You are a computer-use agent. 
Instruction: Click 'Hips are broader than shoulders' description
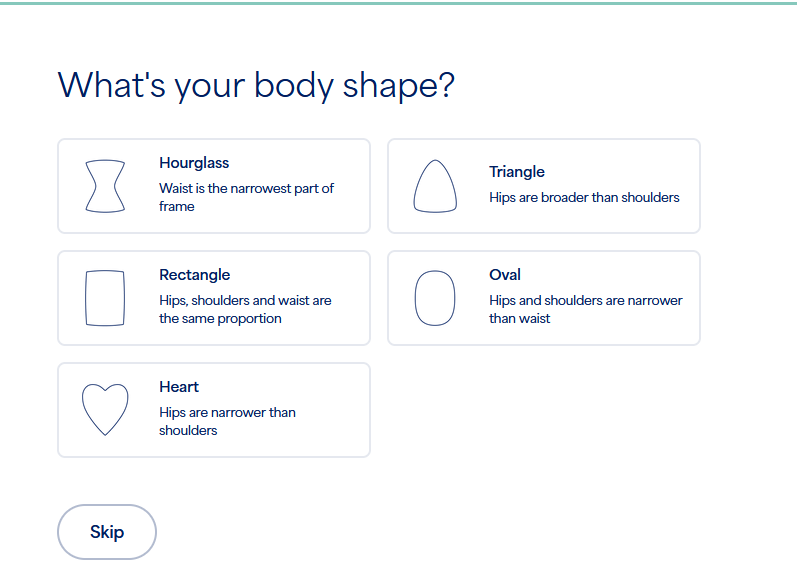tap(584, 197)
